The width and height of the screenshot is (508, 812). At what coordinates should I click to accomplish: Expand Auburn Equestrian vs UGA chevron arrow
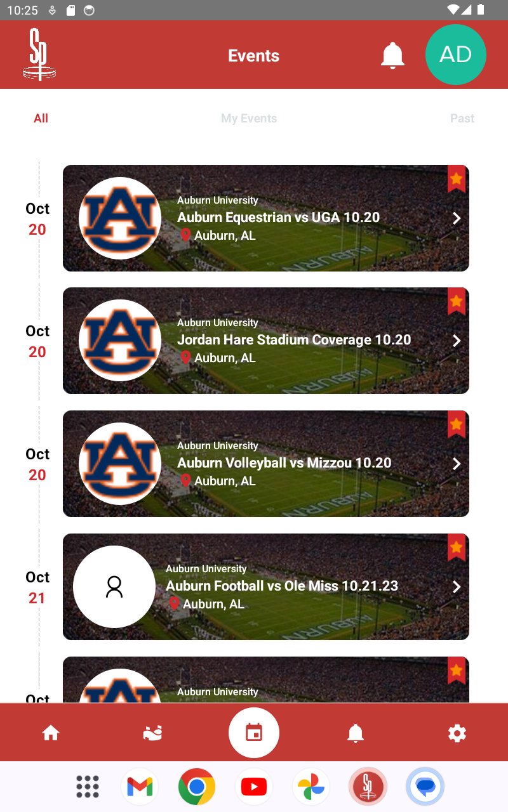point(457,218)
